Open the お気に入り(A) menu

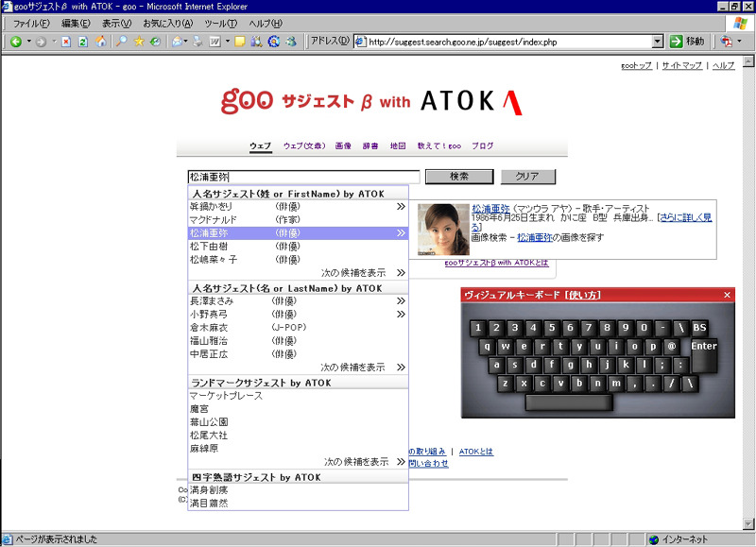tap(167, 23)
